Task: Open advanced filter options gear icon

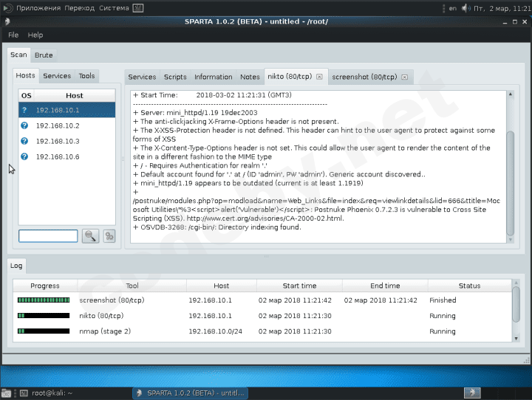Action: point(109,236)
